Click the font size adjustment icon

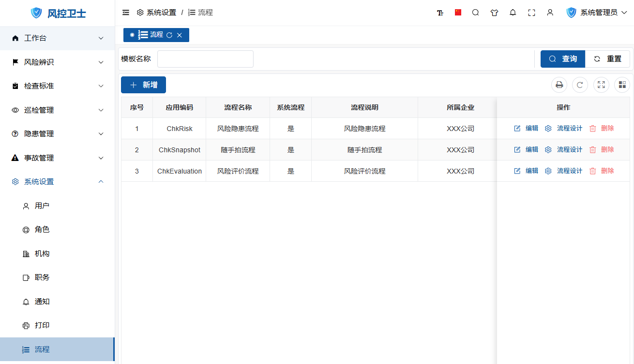[440, 13]
